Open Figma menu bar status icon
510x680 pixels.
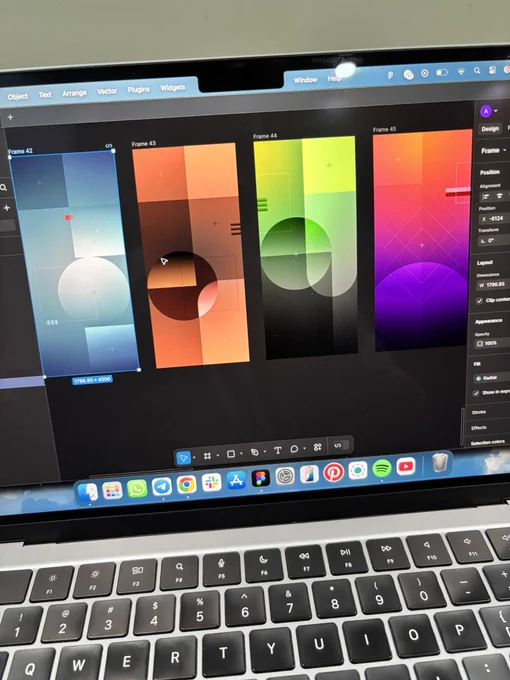[x=390, y=75]
